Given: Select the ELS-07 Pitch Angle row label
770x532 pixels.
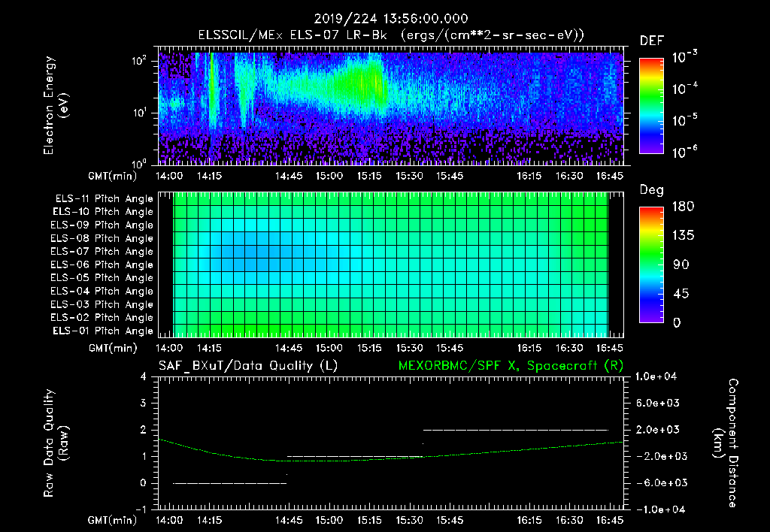Looking at the screenshot, I should [x=102, y=251].
